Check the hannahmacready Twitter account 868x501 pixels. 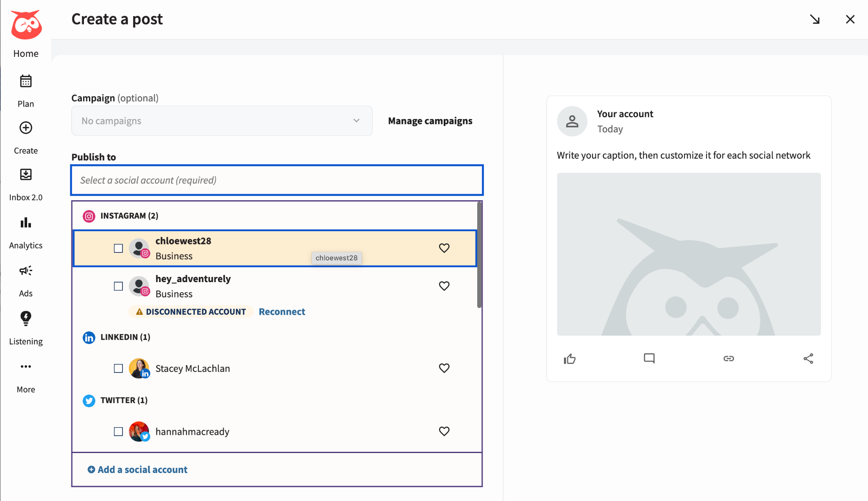(x=118, y=431)
